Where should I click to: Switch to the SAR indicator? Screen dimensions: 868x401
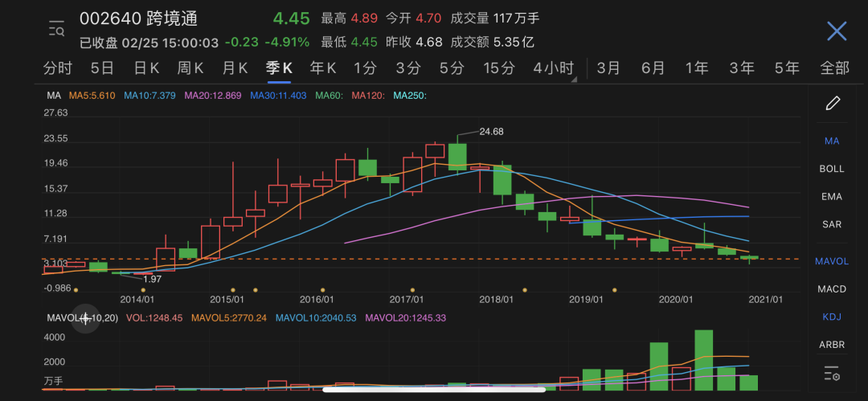point(832,224)
